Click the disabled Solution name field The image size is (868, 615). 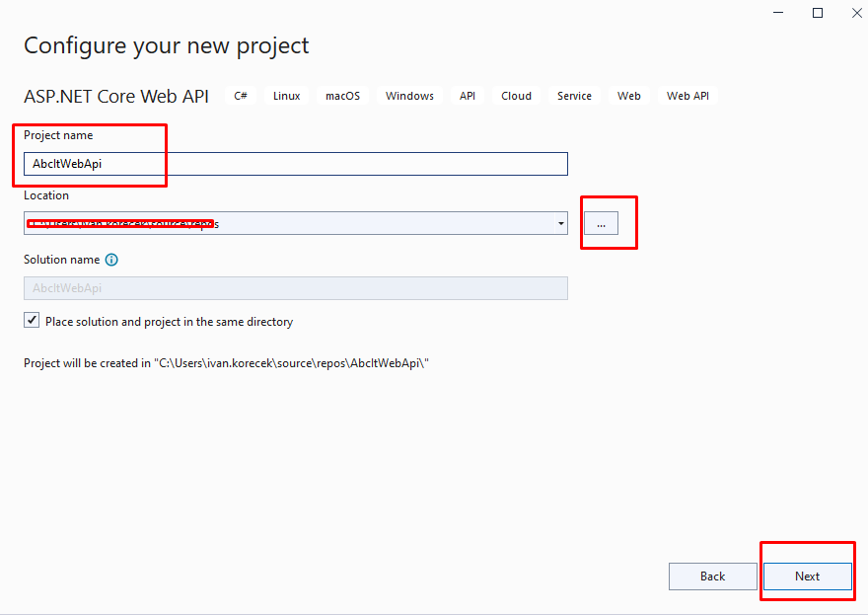[x=296, y=288]
